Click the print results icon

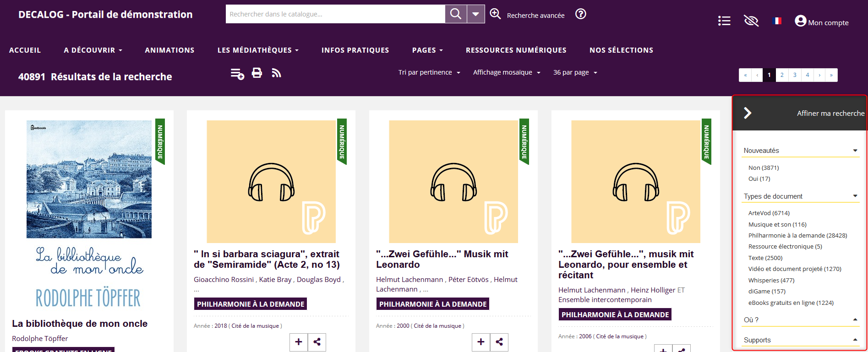coord(257,73)
